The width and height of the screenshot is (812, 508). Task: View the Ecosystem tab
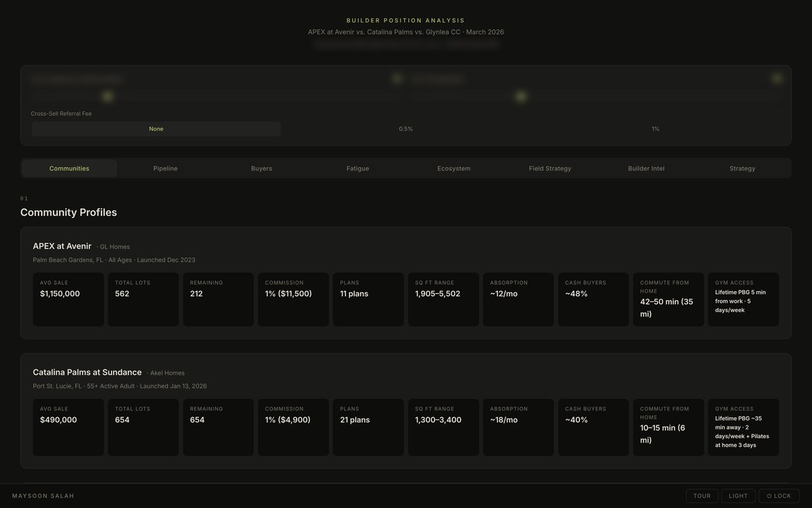click(x=454, y=169)
